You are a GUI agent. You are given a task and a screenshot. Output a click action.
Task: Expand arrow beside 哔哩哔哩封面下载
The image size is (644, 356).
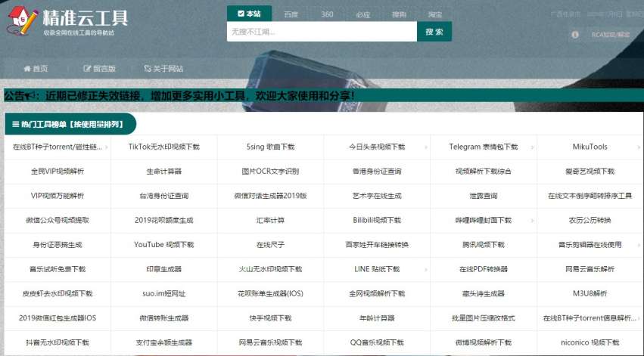532,220
